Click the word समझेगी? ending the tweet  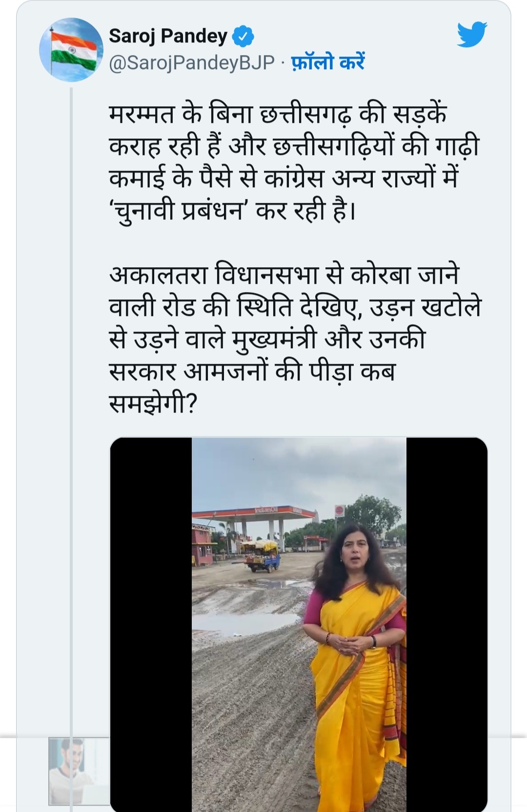pyautogui.click(x=152, y=403)
